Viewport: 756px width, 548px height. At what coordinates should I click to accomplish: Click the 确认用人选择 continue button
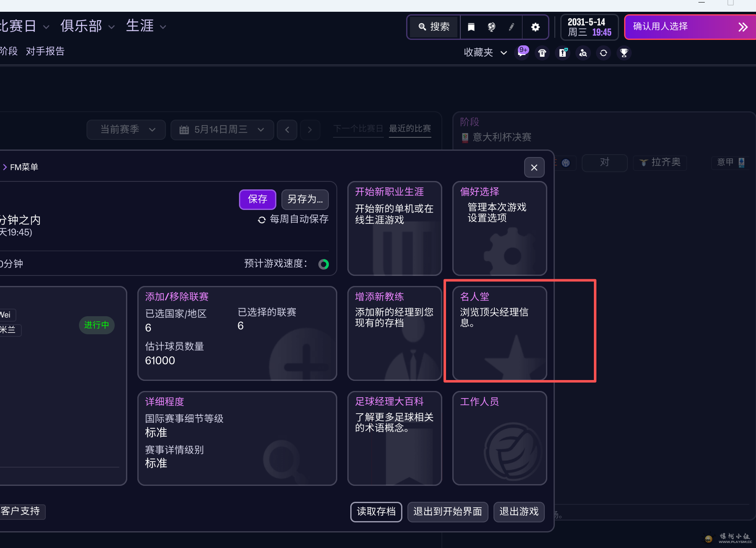[690, 27]
